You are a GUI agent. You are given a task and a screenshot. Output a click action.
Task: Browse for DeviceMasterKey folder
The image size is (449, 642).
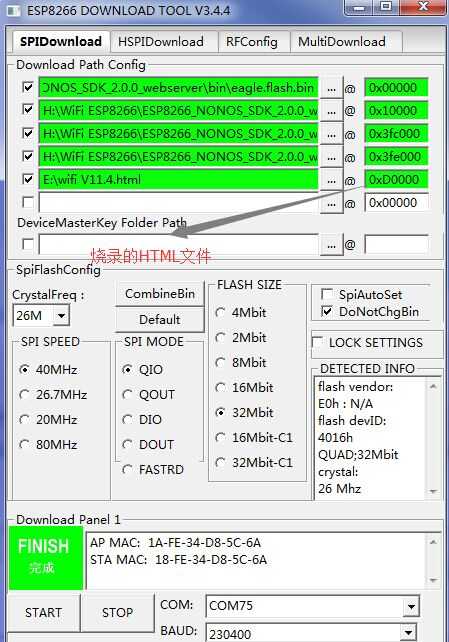tap(332, 245)
